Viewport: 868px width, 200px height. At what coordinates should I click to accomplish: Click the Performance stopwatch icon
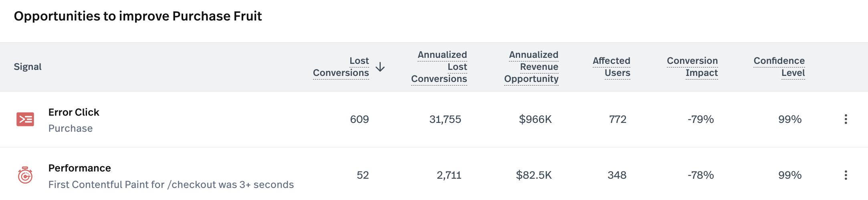click(25, 176)
